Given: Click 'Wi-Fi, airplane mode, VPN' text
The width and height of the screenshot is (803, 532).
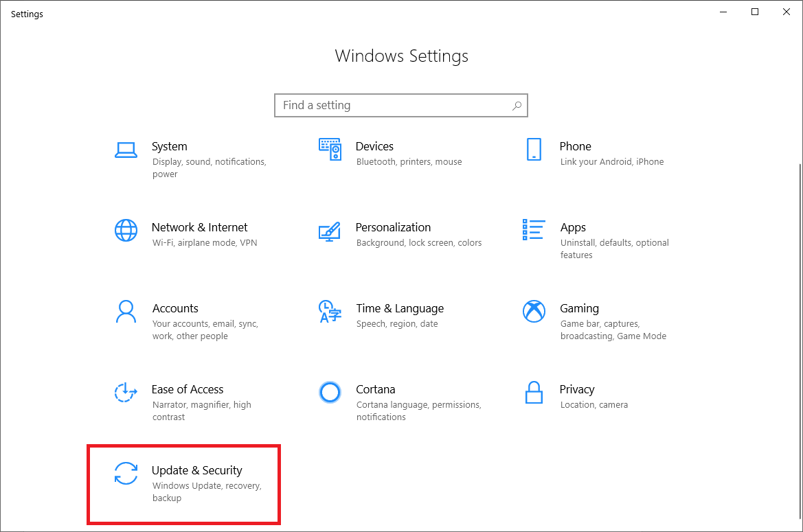Looking at the screenshot, I should point(205,242).
